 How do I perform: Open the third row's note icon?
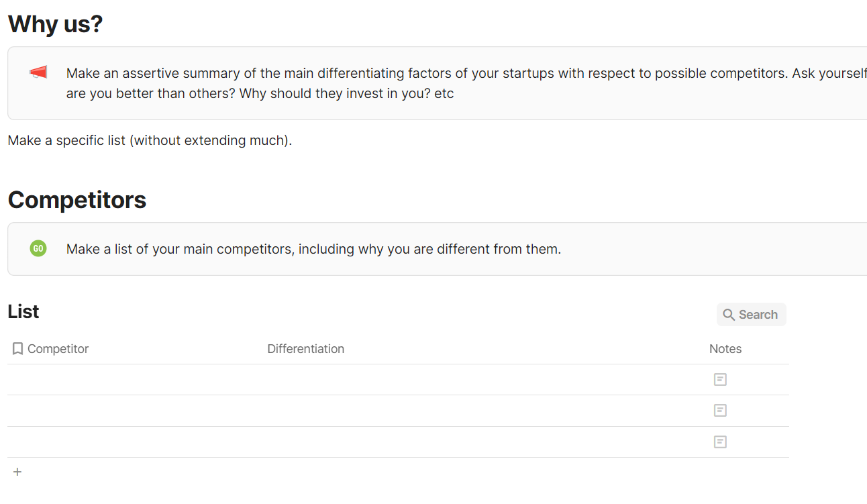(x=720, y=442)
